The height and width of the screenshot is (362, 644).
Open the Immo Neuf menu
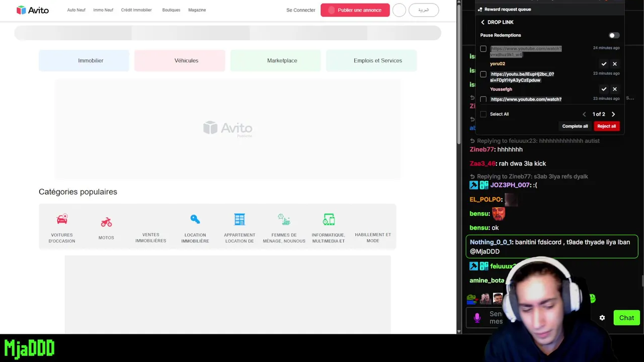pos(103,10)
